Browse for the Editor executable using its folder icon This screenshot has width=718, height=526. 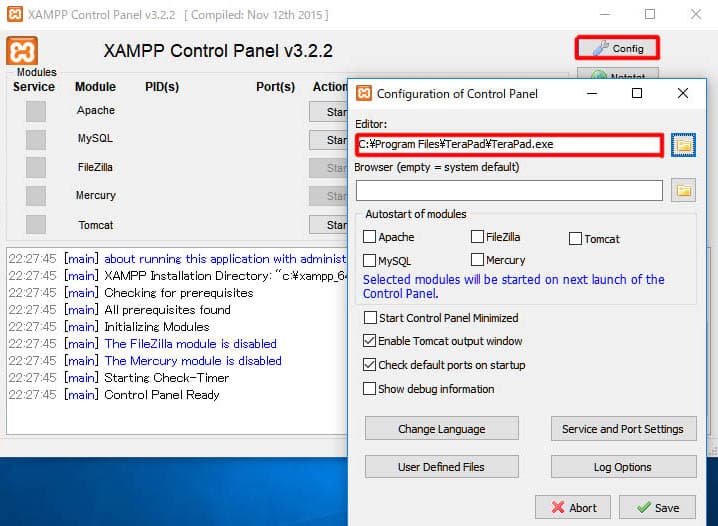click(x=683, y=145)
